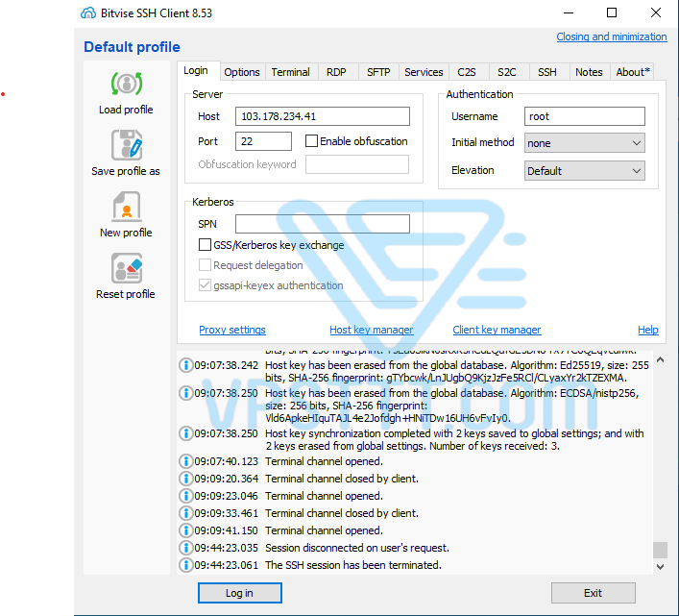Open the C2S tab
This screenshot has height=616, width=679.
467,72
